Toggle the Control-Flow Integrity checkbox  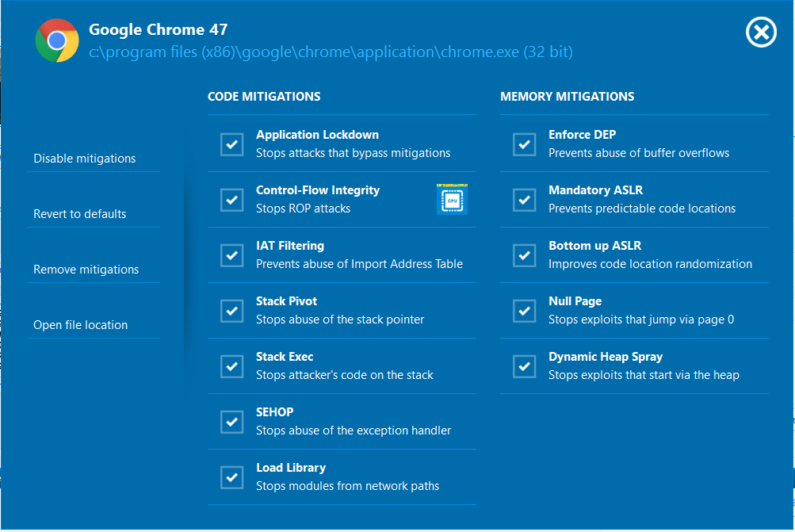pos(231,200)
